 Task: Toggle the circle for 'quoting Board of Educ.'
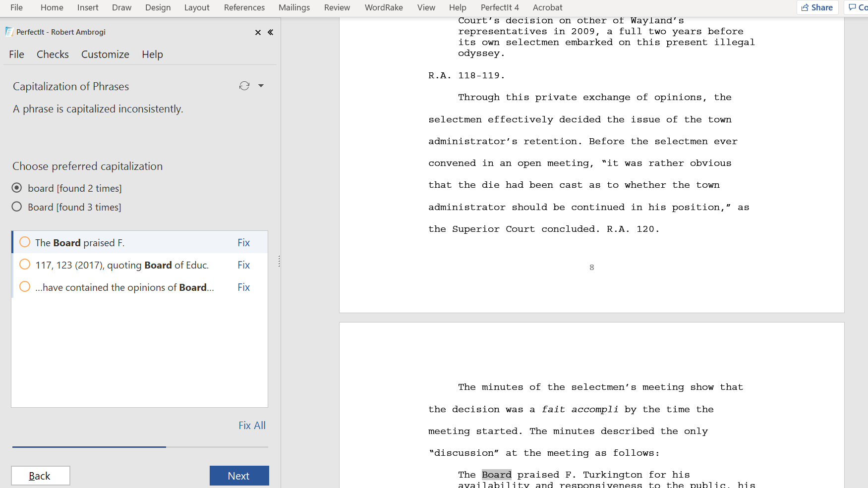point(25,265)
